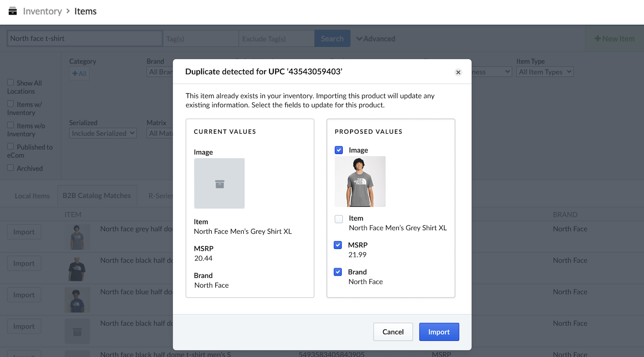Click blue shirt thumbnail in results list
This screenshot has height=357, width=644.
(77, 300)
